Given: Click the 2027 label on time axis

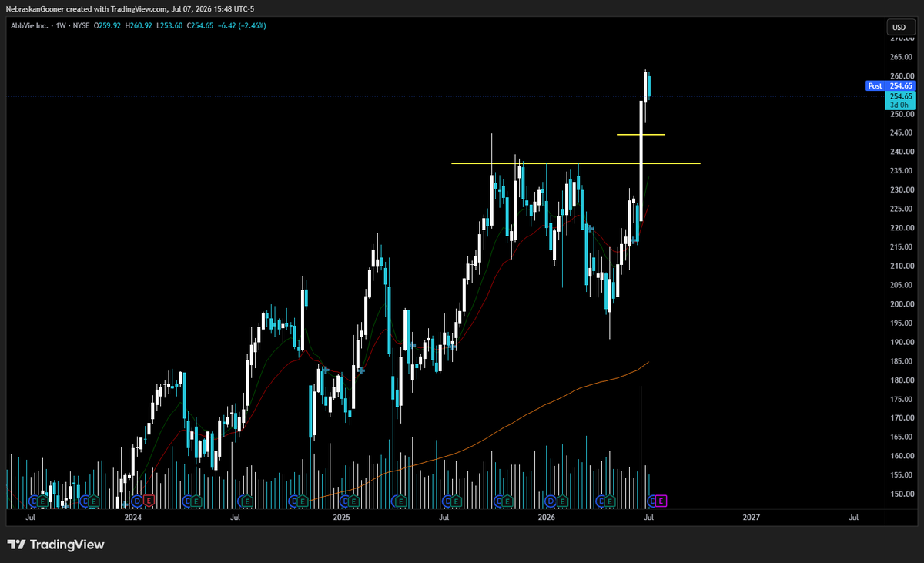Looking at the screenshot, I should pos(752,518).
